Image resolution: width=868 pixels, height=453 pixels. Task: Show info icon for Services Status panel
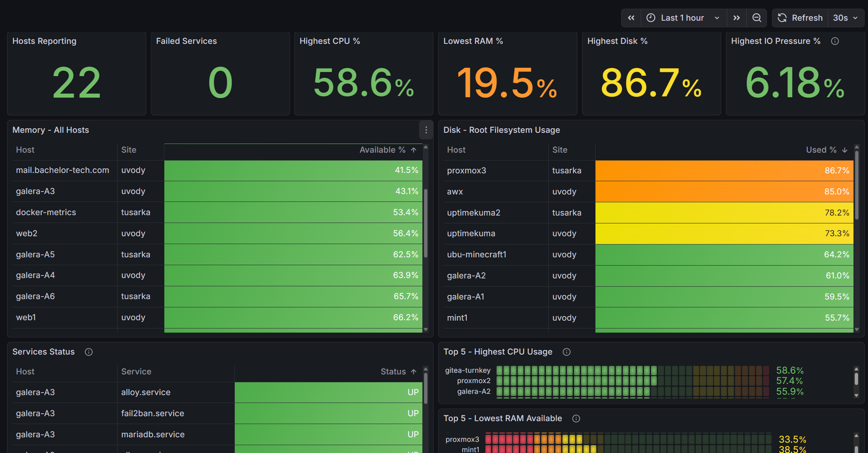pyautogui.click(x=89, y=352)
